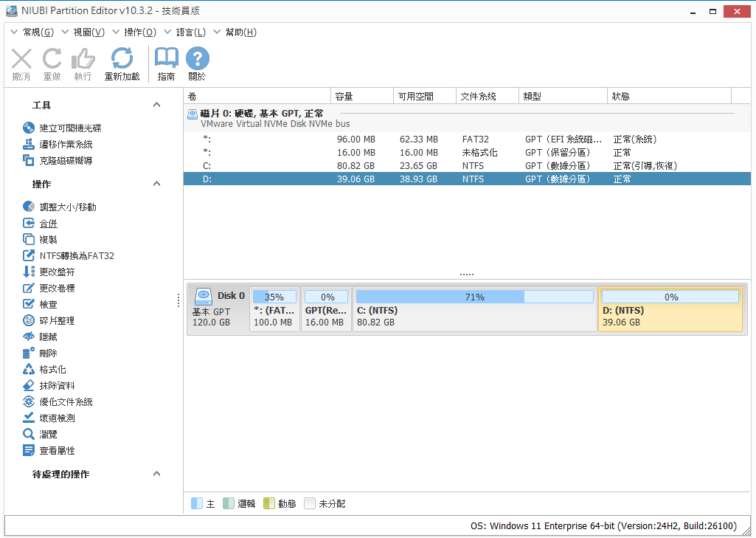Click NTFS轉換為FAT32 convert operation
Image resolution: width=756 pixels, height=538 pixels.
pos(69,256)
